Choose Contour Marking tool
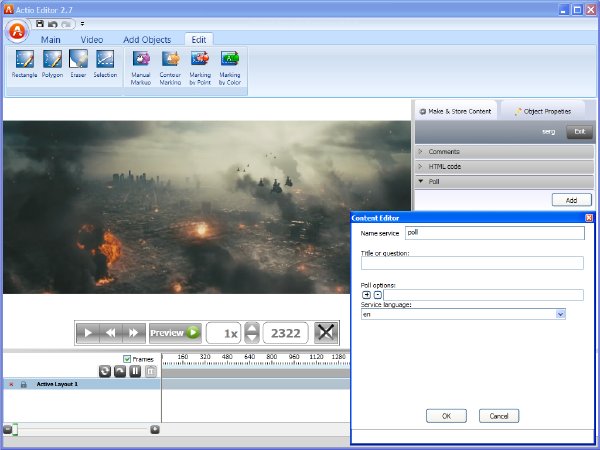This screenshot has width=600, height=450. [x=170, y=68]
